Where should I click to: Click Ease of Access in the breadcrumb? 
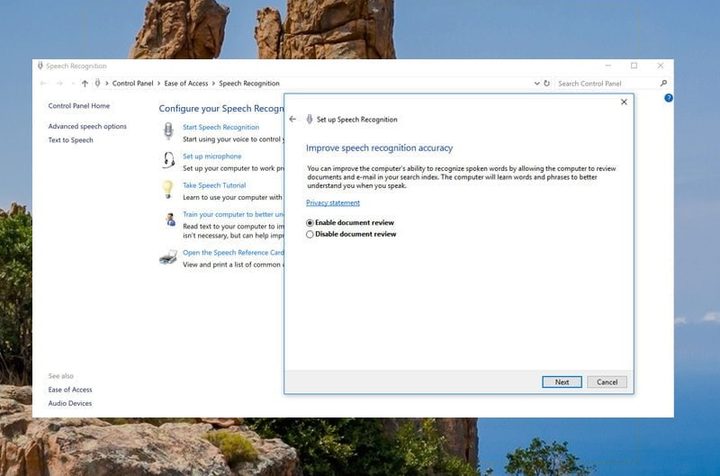pos(186,83)
